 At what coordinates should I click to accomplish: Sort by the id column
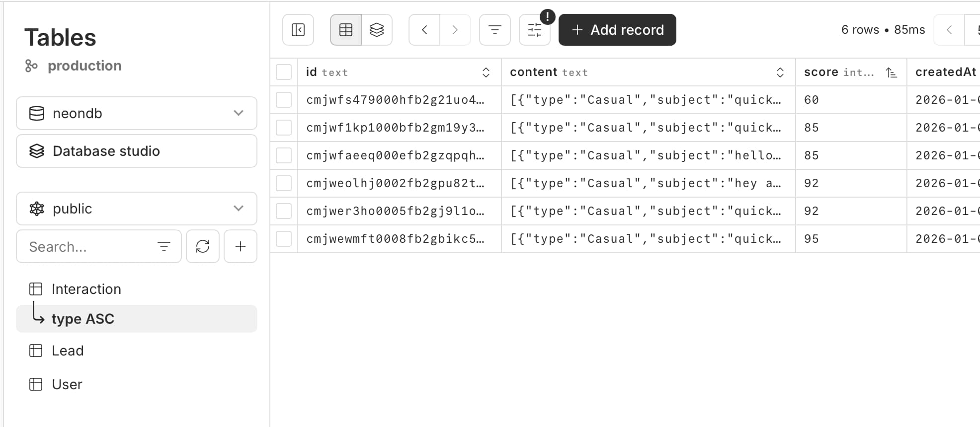(486, 72)
